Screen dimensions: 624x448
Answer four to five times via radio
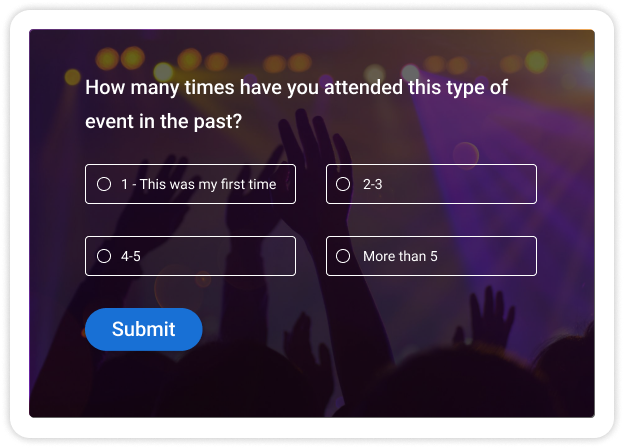pos(104,256)
